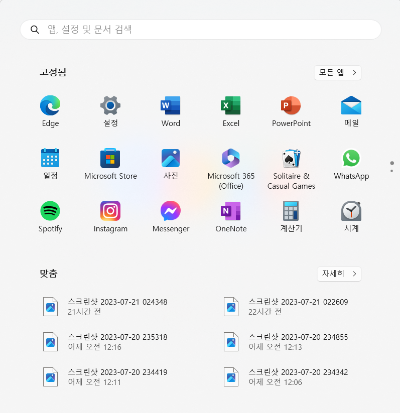Image resolution: width=400 pixels, height=413 pixels.
Task: Open the 설정 gear app
Action: (110, 112)
